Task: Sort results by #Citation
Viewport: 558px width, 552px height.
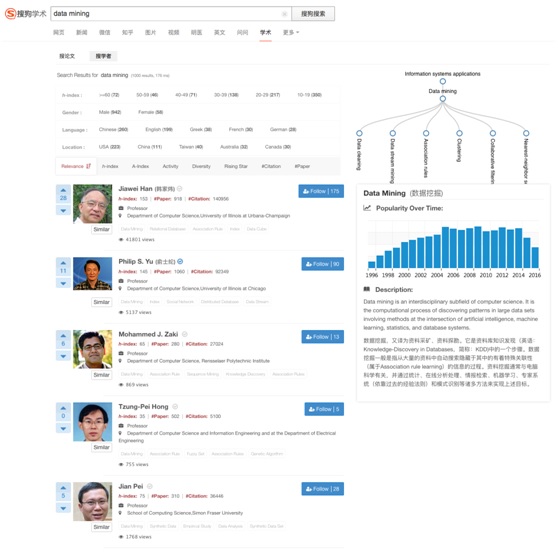Action: point(271,166)
